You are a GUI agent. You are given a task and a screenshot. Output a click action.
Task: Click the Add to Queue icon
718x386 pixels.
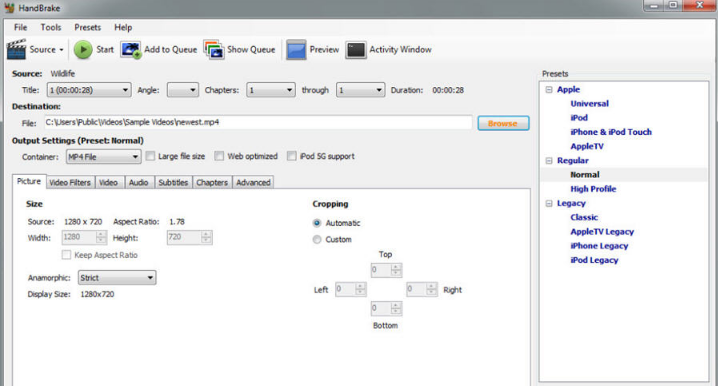[131, 50]
